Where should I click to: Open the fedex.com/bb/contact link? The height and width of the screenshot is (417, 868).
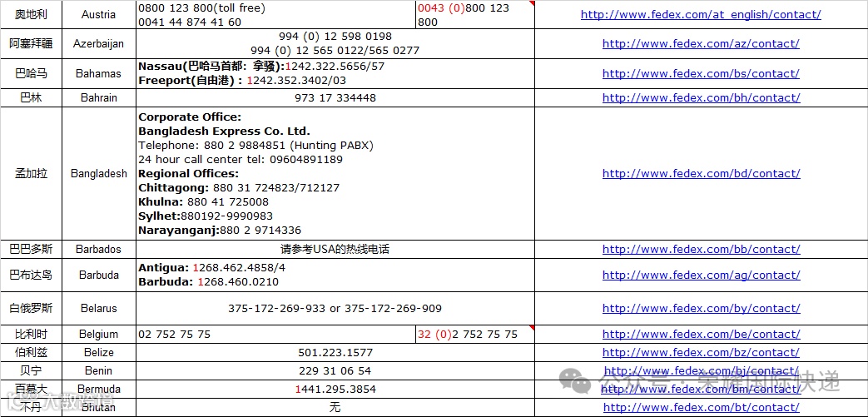coord(701,249)
